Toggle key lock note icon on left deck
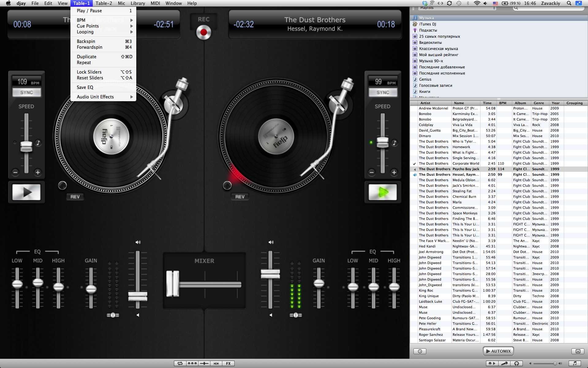 coord(38,143)
